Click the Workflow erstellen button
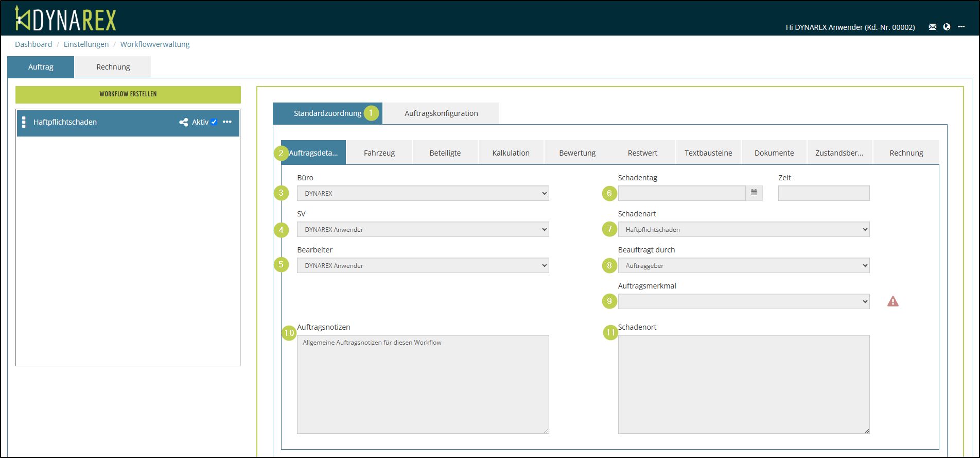Image resolution: width=980 pixels, height=458 pixels. point(128,94)
